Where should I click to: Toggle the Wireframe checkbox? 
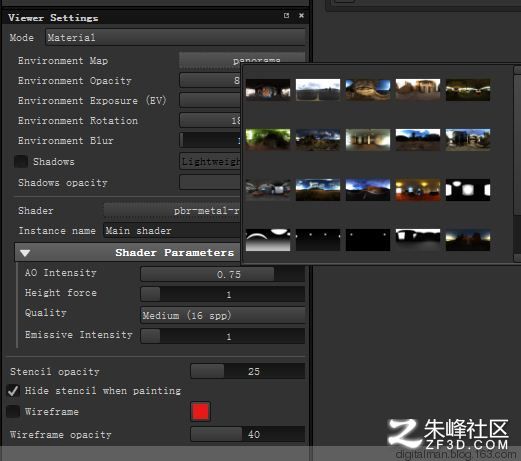coord(13,411)
